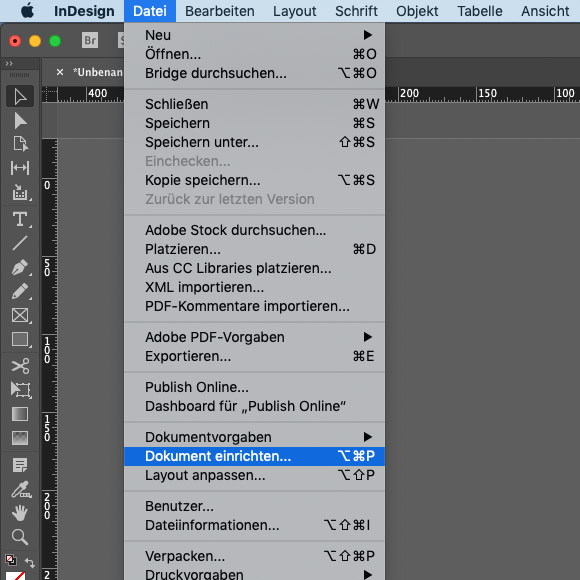Select the Gradient Swatch tool

(x=20, y=414)
